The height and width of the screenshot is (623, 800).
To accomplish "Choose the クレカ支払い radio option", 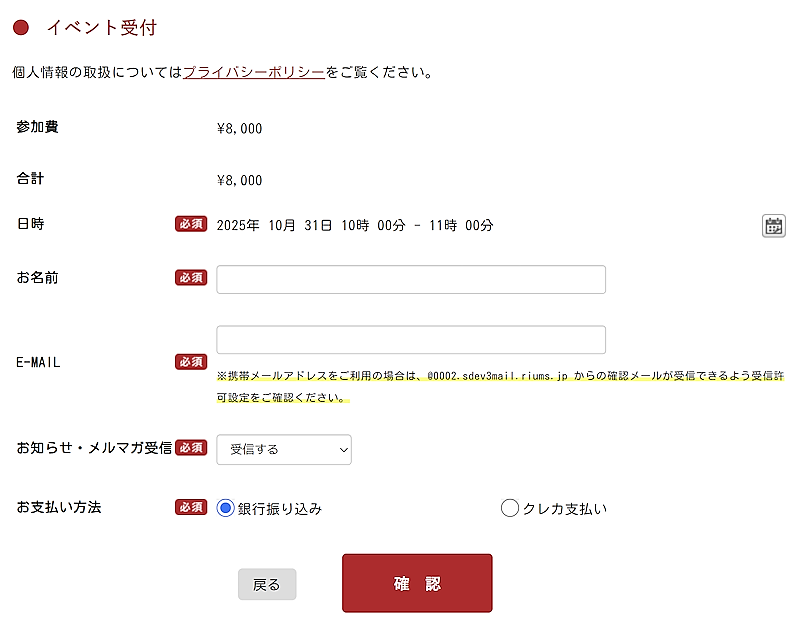I will pyautogui.click(x=510, y=508).
